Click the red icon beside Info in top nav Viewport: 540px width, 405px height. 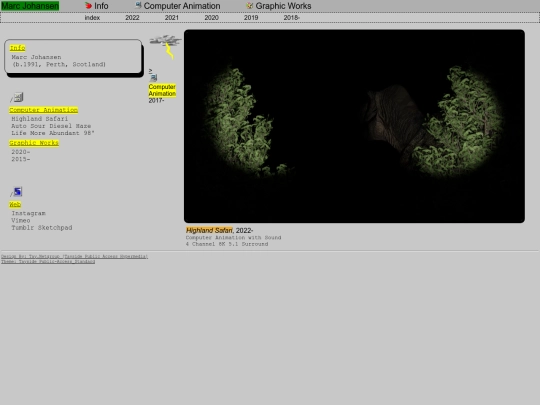coord(89,6)
